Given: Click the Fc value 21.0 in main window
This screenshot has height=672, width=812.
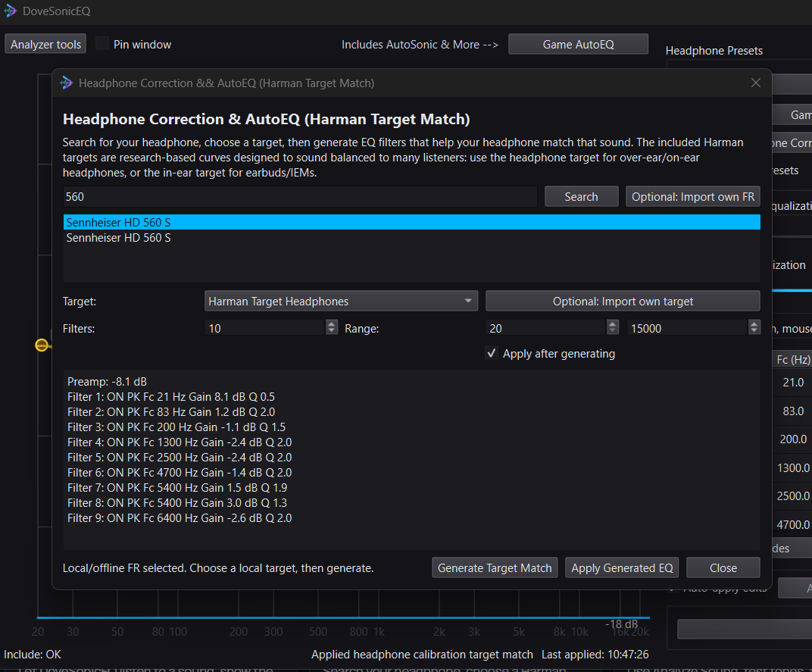Looking at the screenshot, I should [793, 383].
